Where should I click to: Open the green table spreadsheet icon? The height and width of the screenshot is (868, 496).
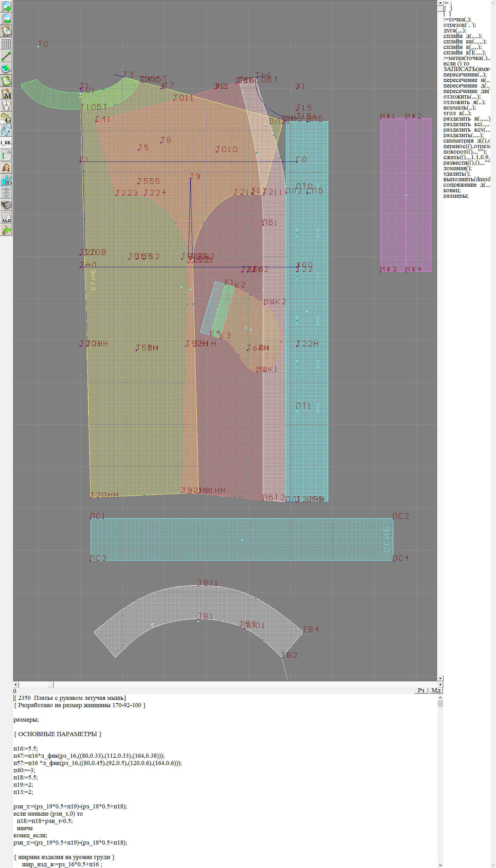coord(6,155)
